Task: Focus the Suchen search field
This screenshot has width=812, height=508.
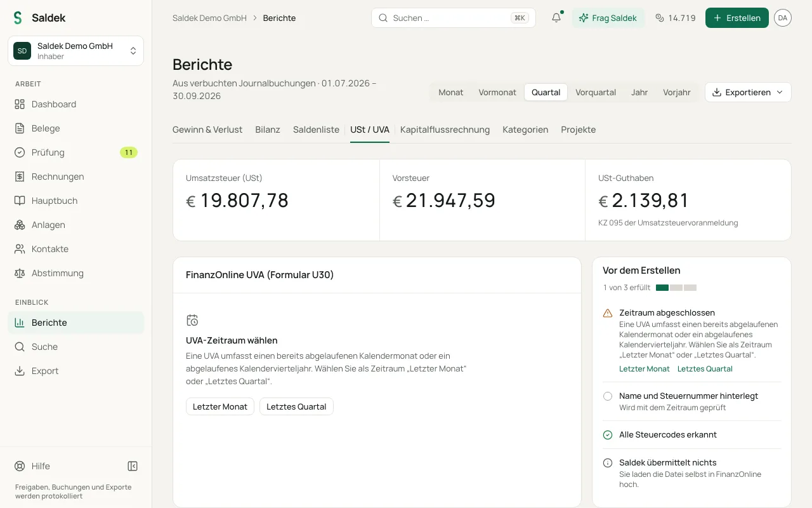Action: [454, 18]
